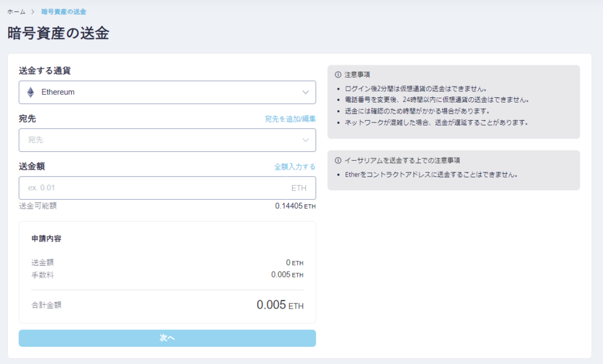Click the 送金可能額 label
This screenshot has width=603, height=364.
(x=38, y=206)
